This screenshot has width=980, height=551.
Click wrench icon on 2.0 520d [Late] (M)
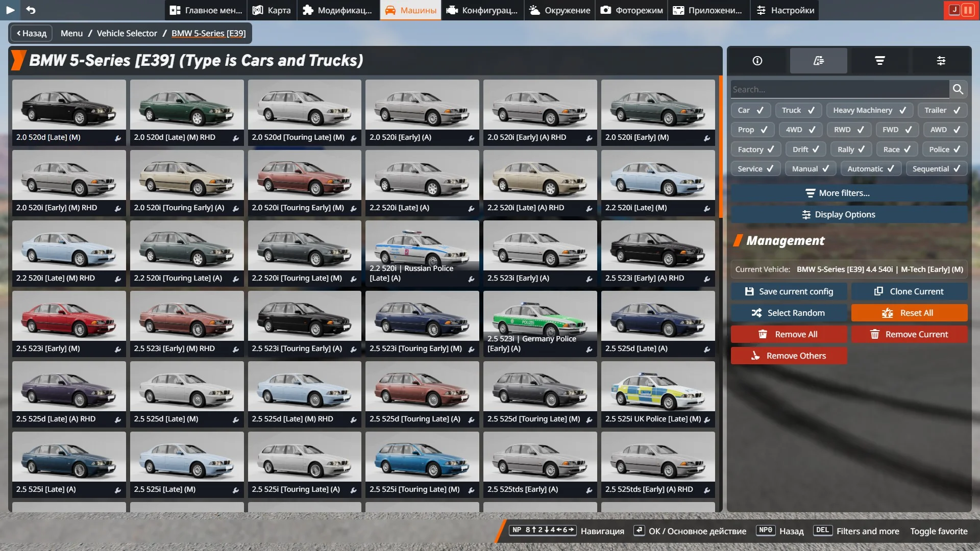(118, 138)
